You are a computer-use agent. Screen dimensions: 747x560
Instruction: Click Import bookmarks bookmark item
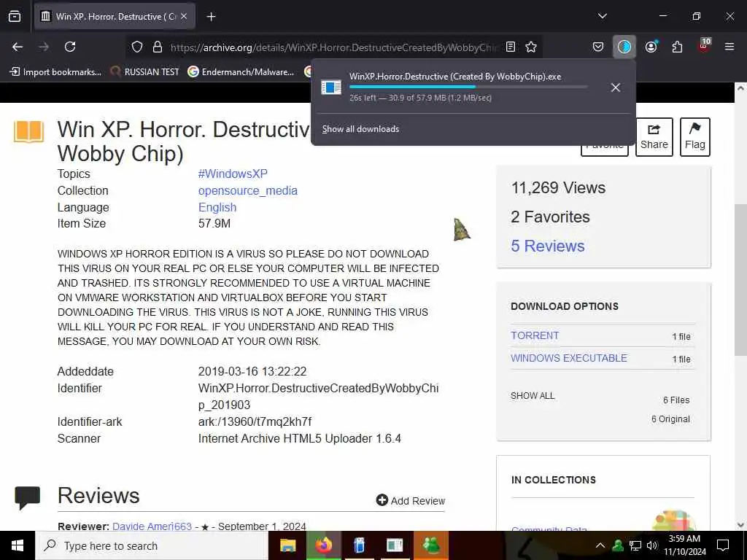(55, 72)
